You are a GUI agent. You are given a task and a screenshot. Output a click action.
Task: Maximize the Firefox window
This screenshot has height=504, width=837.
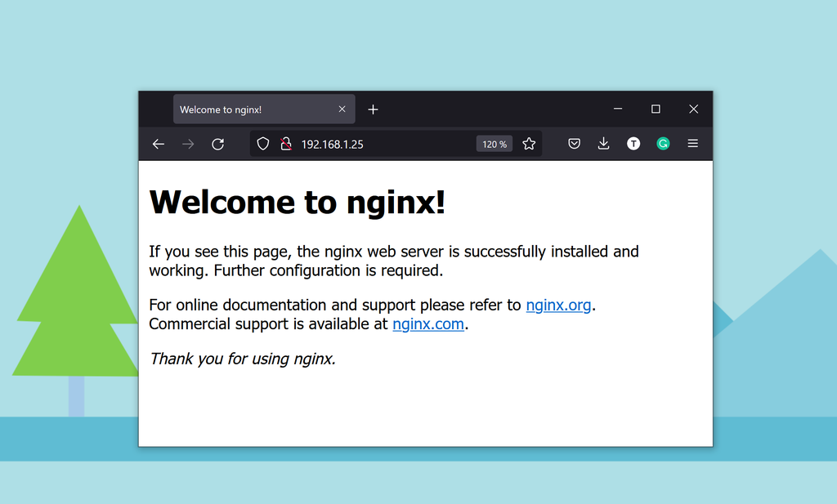656,109
